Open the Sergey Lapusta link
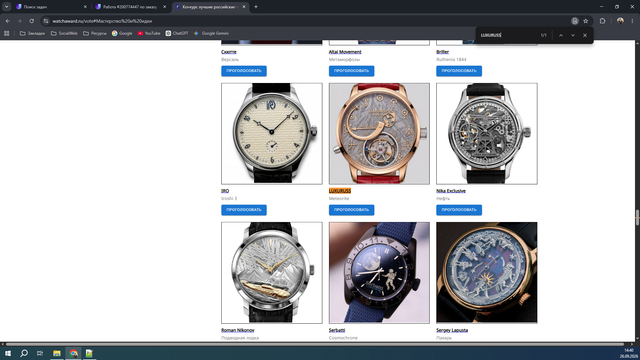This screenshot has height=360, width=640. point(452,330)
